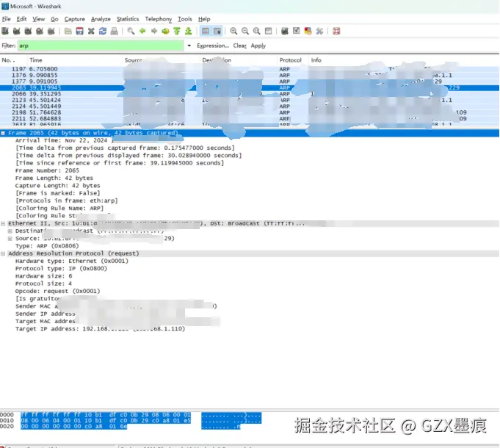The height and width of the screenshot is (448, 500).
Task: Open help via lifebuoy icon
Action: coord(336,31)
